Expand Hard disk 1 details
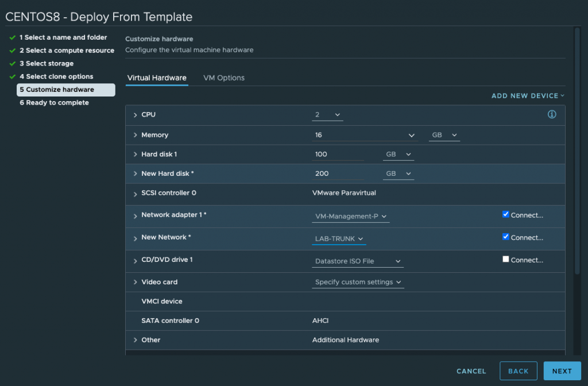Viewport: 588px width, 386px height. [x=135, y=154]
